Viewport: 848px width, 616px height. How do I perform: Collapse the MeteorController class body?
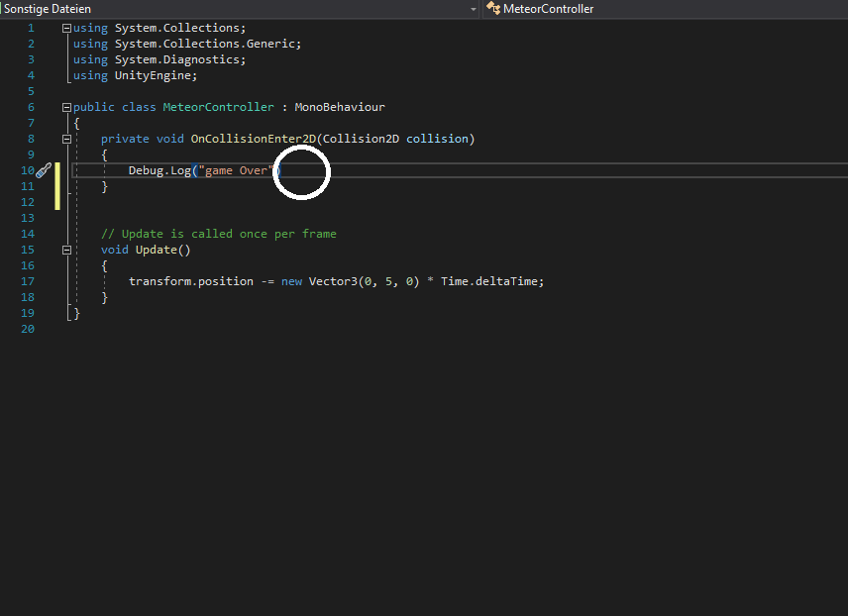(x=65, y=106)
